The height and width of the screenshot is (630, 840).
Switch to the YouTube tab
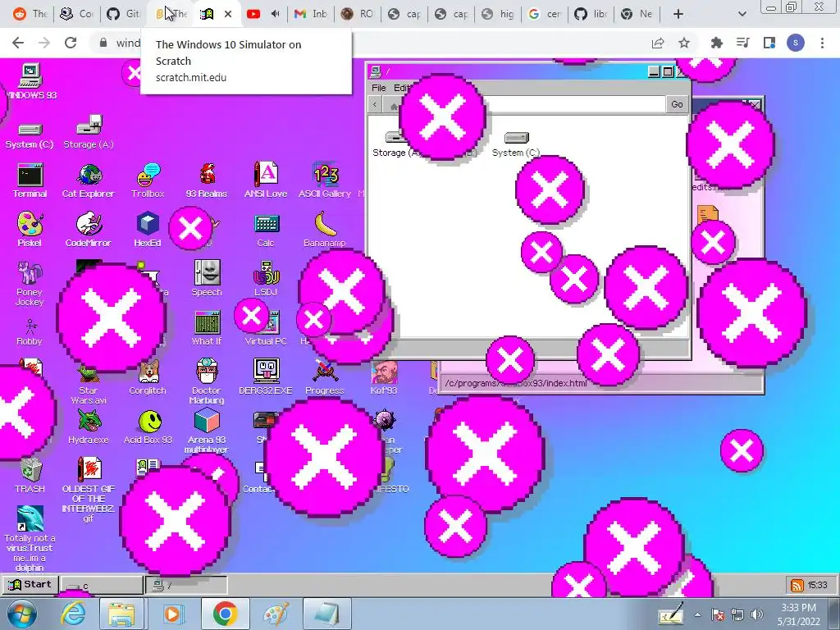[x=253, y=14]
